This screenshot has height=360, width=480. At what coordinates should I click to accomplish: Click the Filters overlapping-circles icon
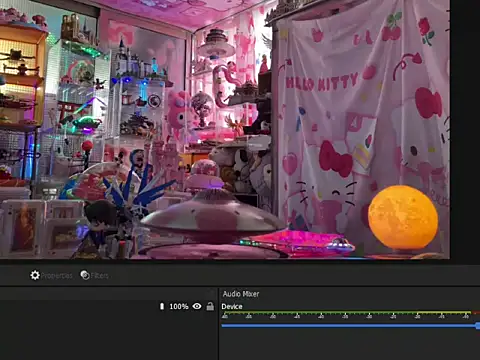[85, 275]
